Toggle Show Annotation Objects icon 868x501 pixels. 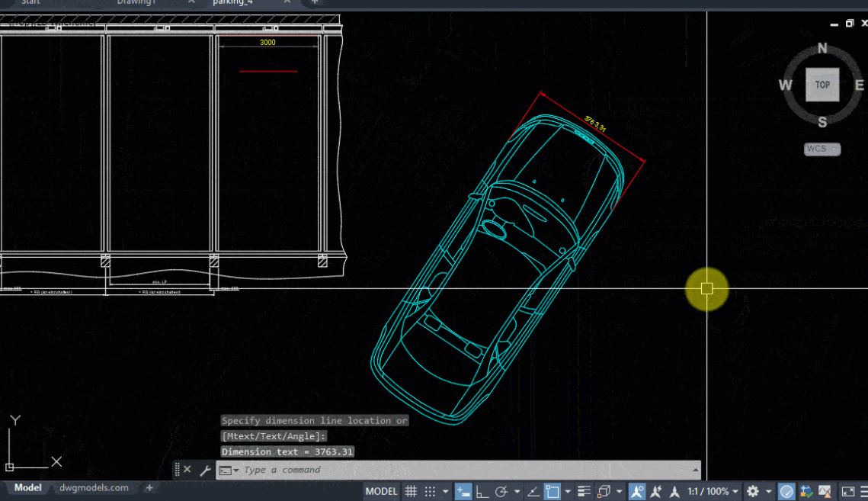(x=636, y=491)
